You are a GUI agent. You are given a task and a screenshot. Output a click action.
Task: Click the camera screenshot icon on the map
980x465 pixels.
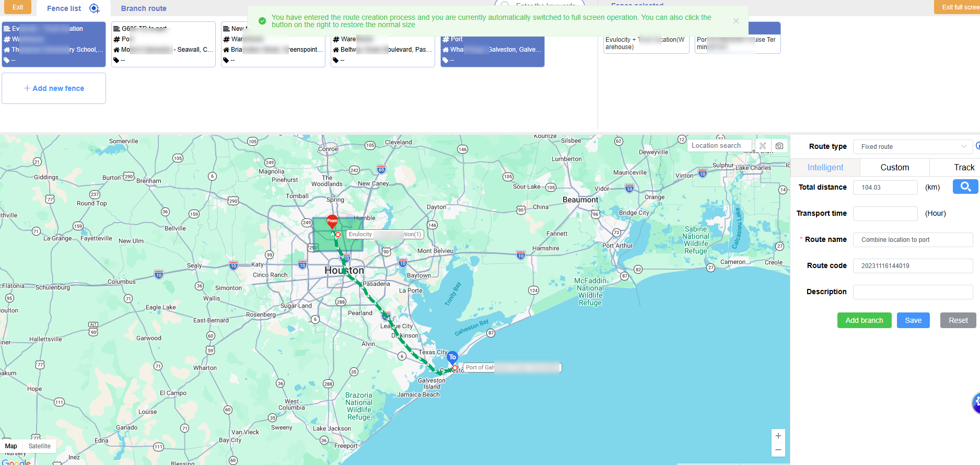(x=779, y=146)
